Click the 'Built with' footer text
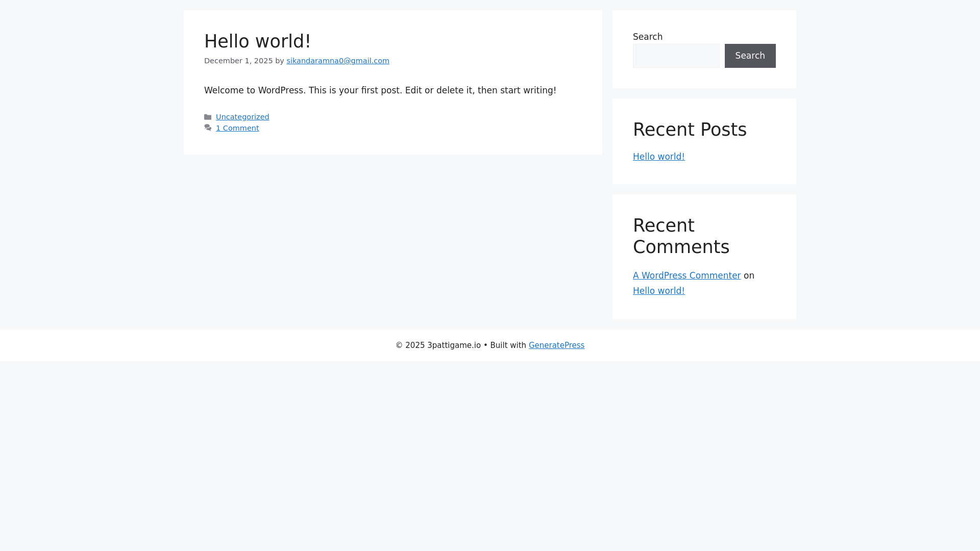This screenshot has width=980, height=551. (x=507, y=345)
